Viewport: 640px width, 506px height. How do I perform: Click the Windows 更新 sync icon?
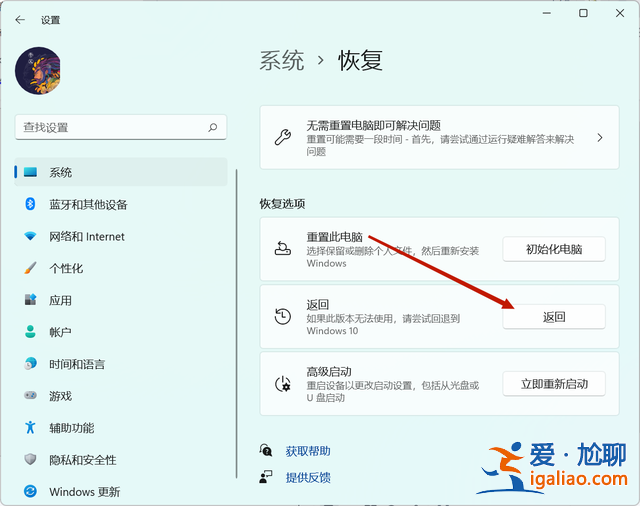(x=30, y=491)
